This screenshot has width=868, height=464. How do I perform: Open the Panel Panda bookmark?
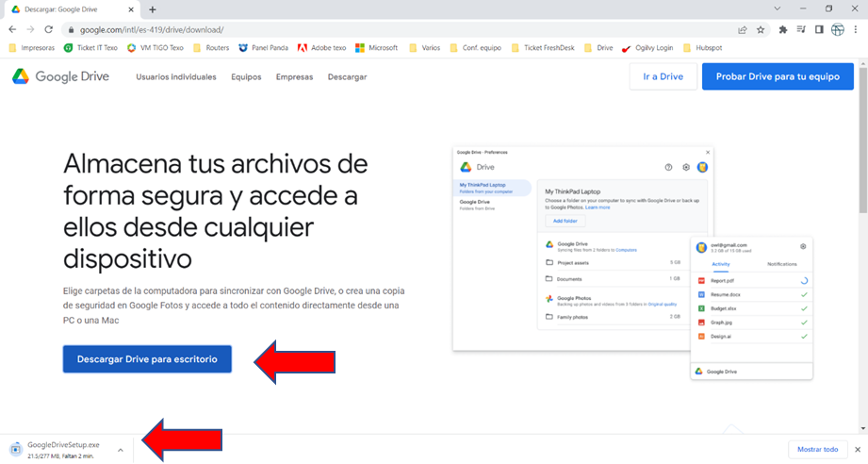click(x=264, y=48)
